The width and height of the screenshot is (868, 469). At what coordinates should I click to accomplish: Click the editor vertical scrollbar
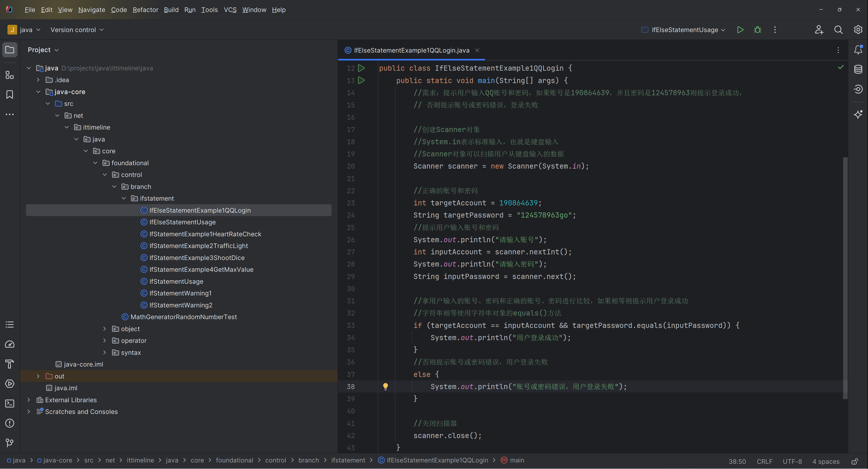click(x=845, y=278)
